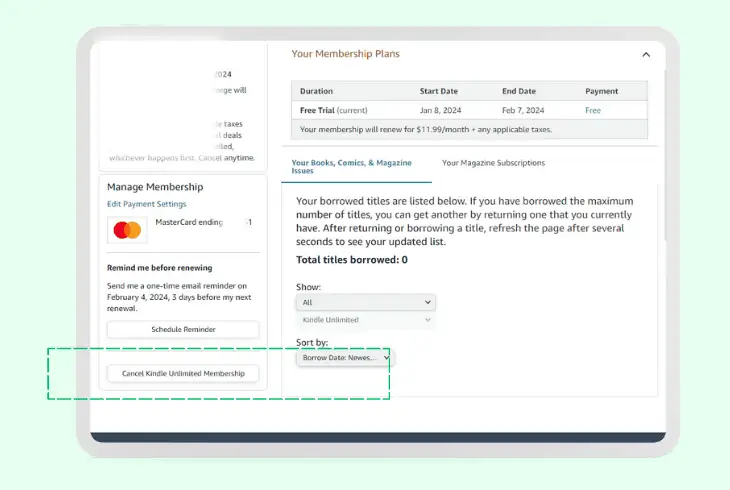Click the MasterCard ending text

[x=189, y=222]
